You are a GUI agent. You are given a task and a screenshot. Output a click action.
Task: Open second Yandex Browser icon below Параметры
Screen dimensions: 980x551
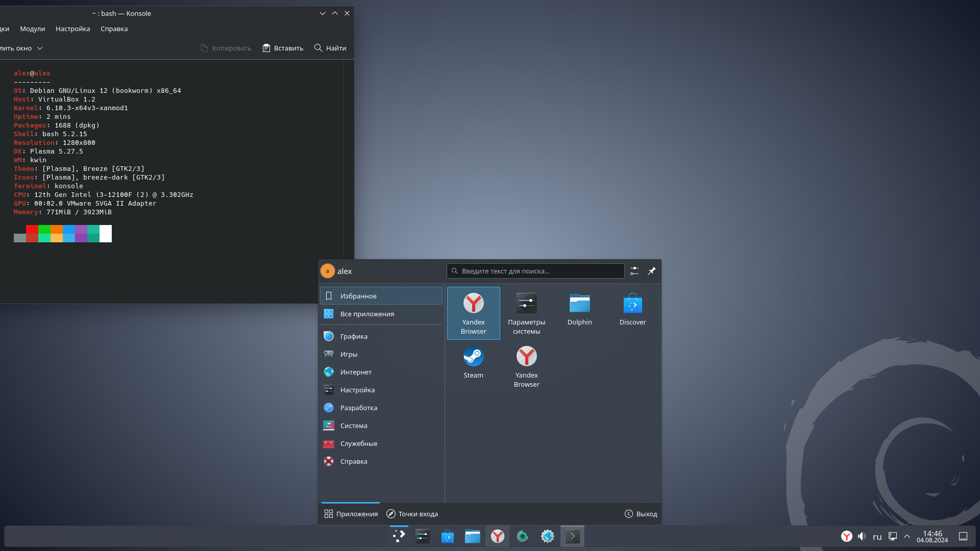(526, 366)
